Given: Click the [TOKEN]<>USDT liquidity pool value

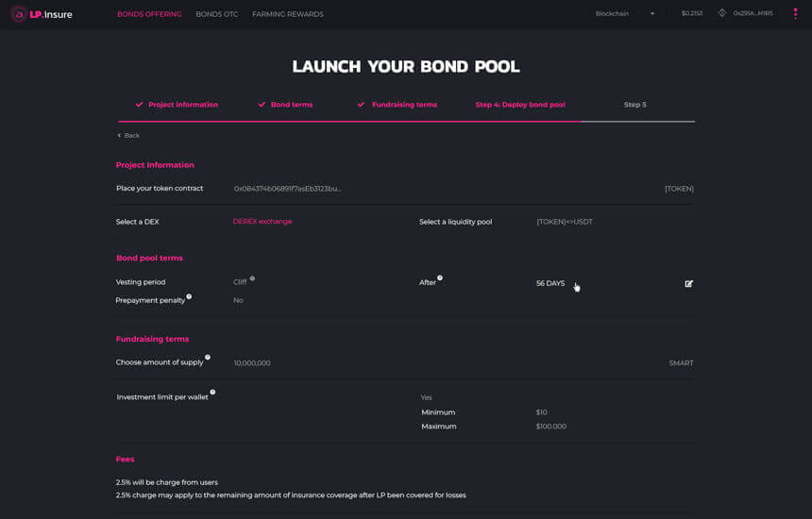Looking at the screenshot, I should pos(565,222).
